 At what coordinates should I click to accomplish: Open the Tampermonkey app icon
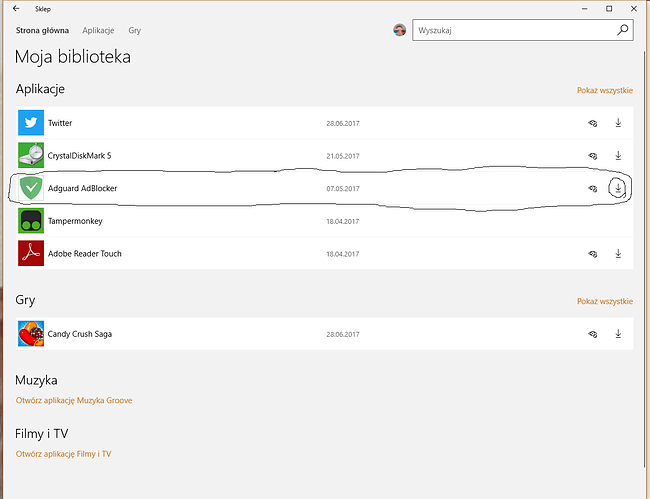31,220
